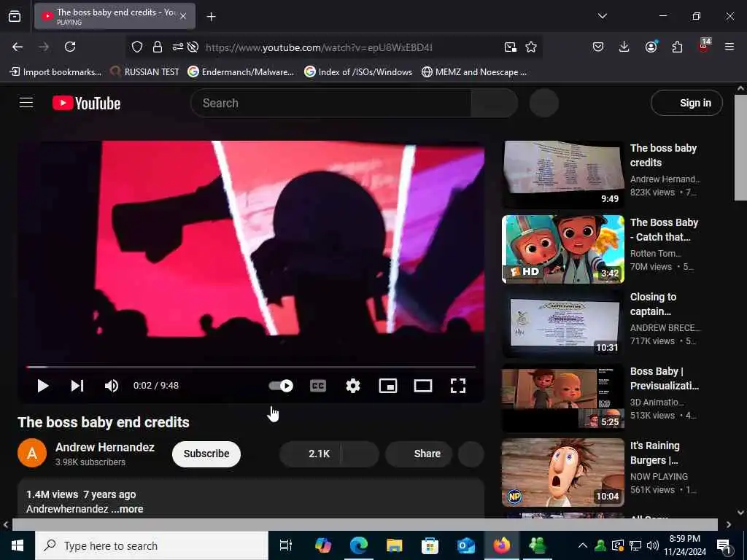
Task: Open File Explorer from the taskbar
Action: [x=395, y=545]
